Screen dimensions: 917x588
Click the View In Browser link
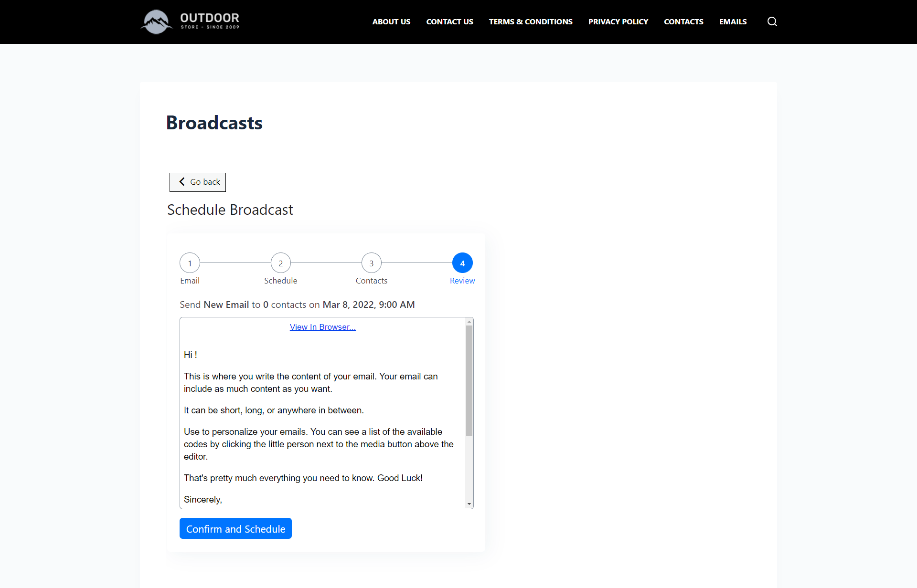tap(322, 327)
